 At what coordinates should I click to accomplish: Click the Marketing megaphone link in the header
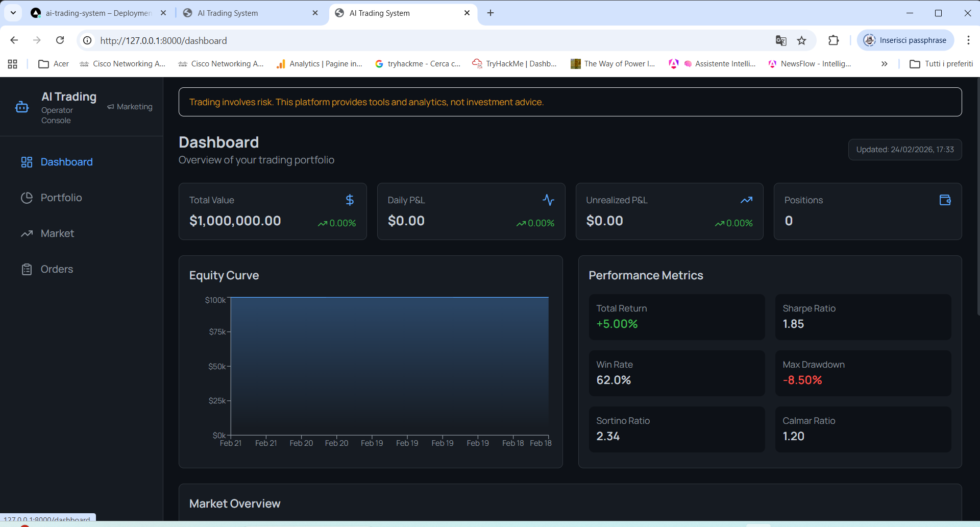point(130,107)
